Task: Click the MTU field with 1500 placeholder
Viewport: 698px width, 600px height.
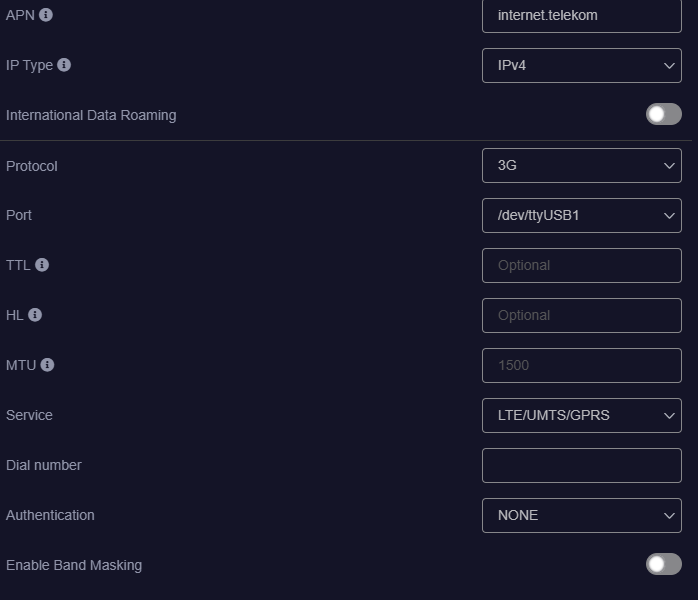Action: click(x=581, y=365)
